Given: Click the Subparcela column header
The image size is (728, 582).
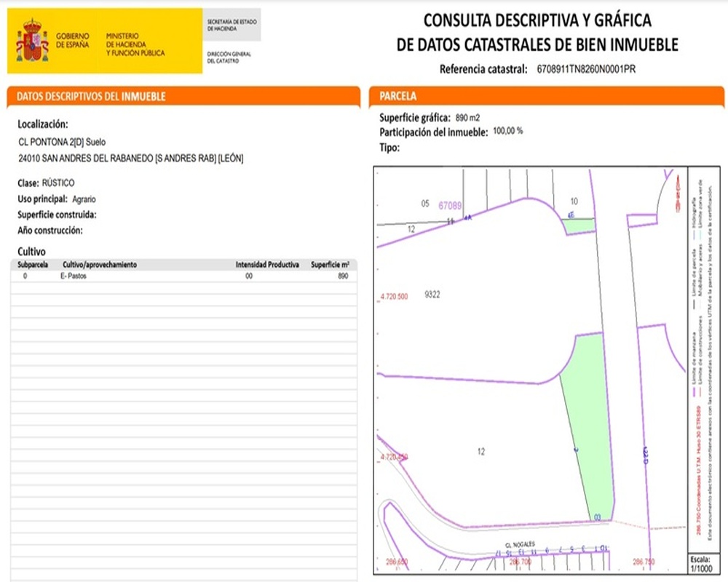Looking at the screenshot, I should [x=33, y=265].
